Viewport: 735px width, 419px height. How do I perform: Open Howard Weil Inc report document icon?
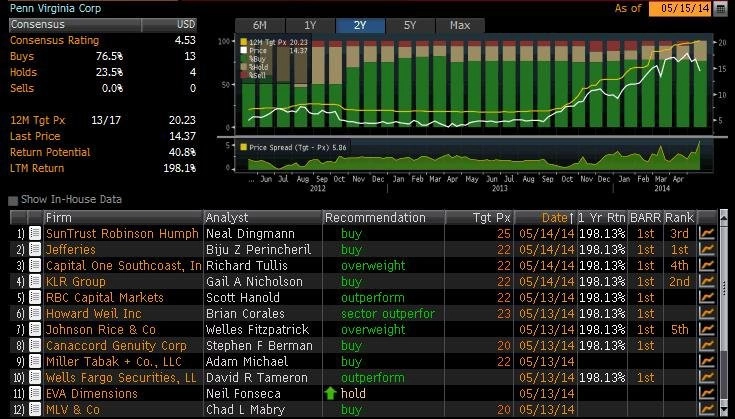35,313
